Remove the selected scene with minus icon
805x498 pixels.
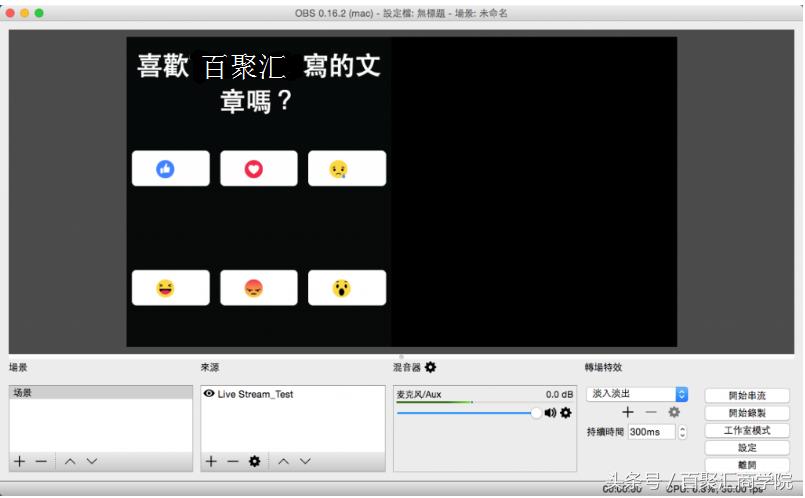point(41,462)
